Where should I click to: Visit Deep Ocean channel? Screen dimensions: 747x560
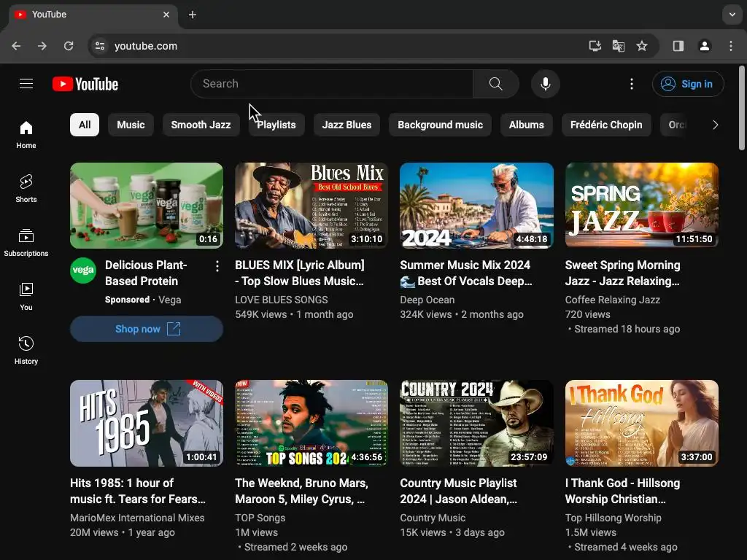(x=427, y=300)
